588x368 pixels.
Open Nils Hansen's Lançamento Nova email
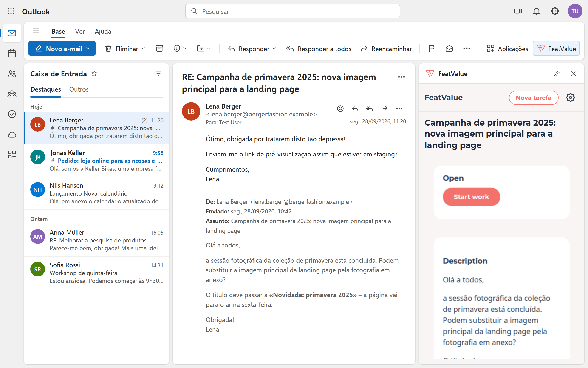96,193
